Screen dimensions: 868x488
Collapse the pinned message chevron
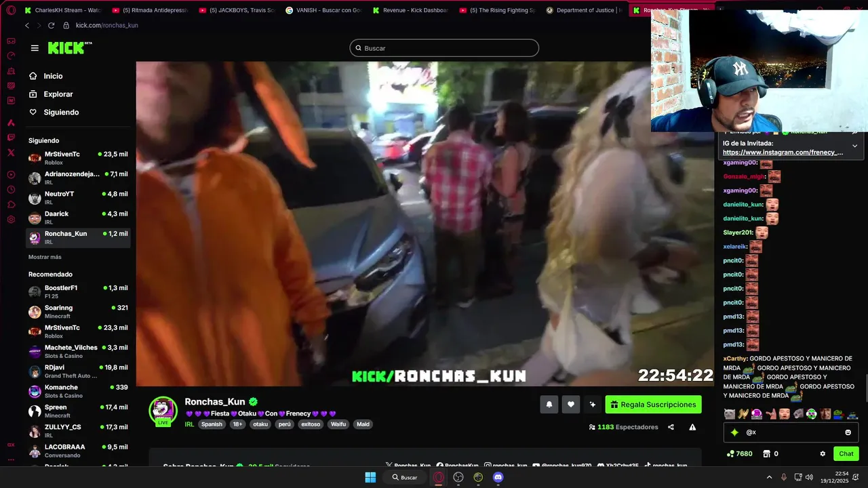click(854, 146)
